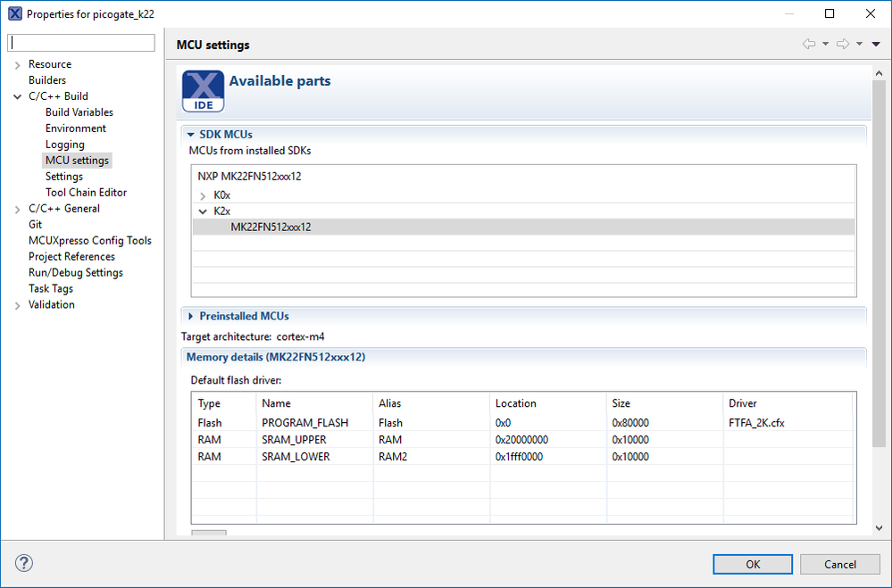
Task: Open Task Tags page
Action: (51, 288)
